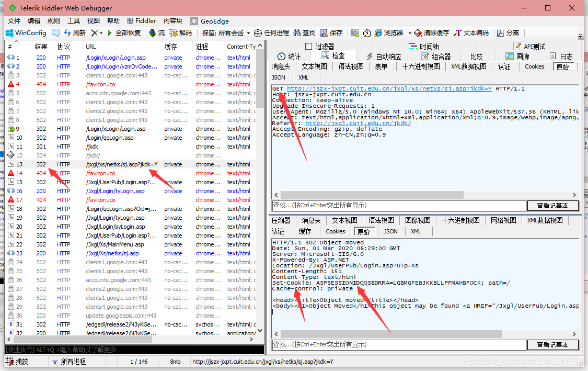Screen dimensions: 588x371
Task: Focus the response 查找 search field
Action: tap(399, 344)
